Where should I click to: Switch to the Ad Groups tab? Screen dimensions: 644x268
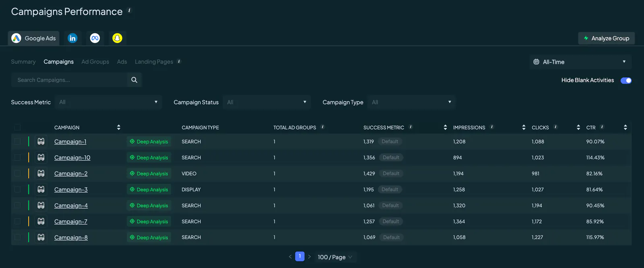(95, 62)
